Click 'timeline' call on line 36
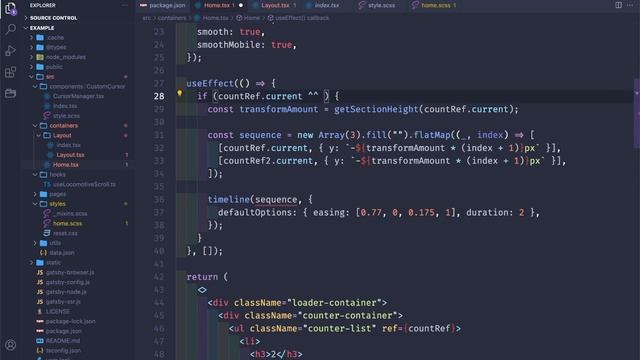The height and width of the screenshot is (360, 640). coord(229,200)
